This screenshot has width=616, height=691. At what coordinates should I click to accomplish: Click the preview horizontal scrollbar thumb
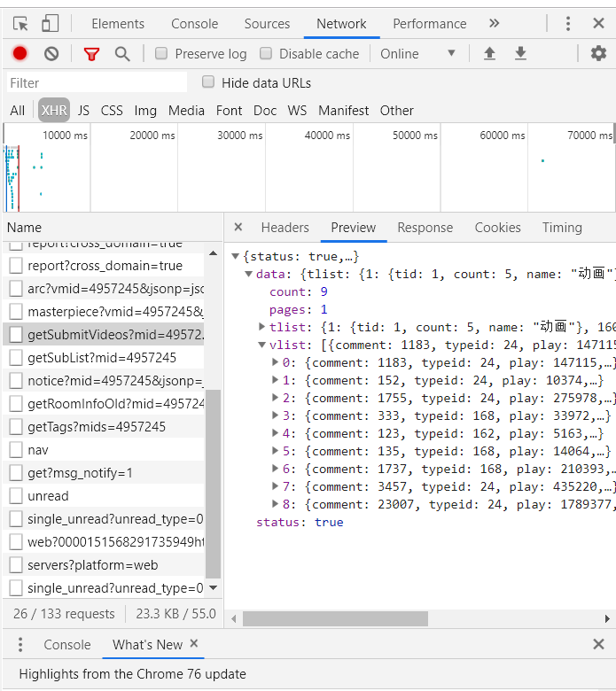(x=335, y=618)
